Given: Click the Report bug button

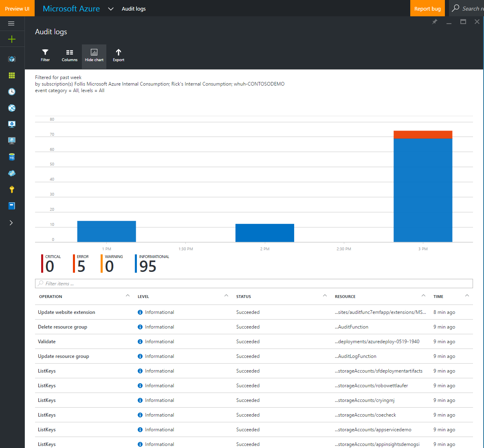Looking at the screenshot, I should (427, 8).
